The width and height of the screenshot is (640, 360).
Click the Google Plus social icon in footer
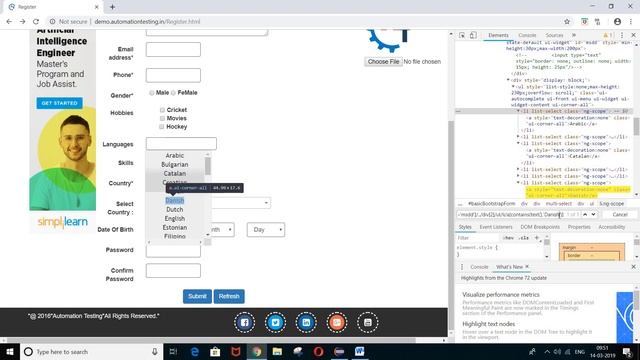pyautogui.click(x=337, y=322)
